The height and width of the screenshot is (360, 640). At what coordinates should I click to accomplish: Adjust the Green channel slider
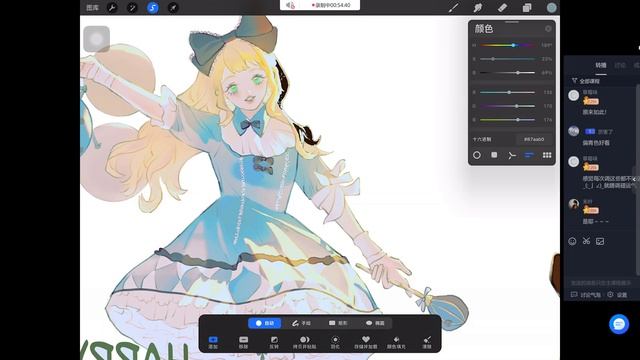[x=507, y=106]
